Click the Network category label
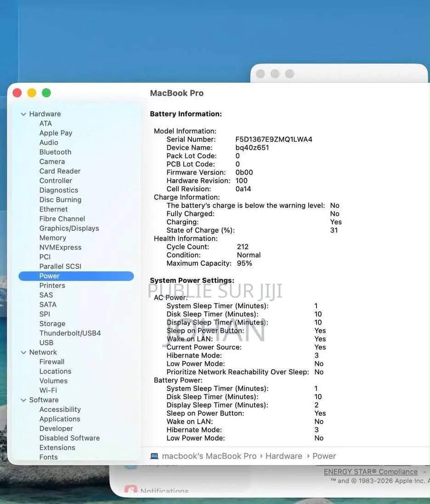The height and width of the screenshot is (504, 430). pyautogui.click(x=43, y=352)
